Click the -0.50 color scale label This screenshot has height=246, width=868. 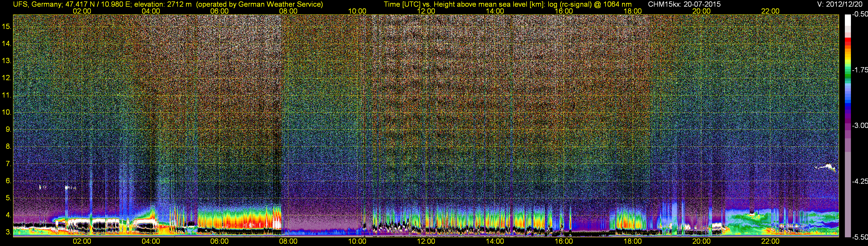860,14
